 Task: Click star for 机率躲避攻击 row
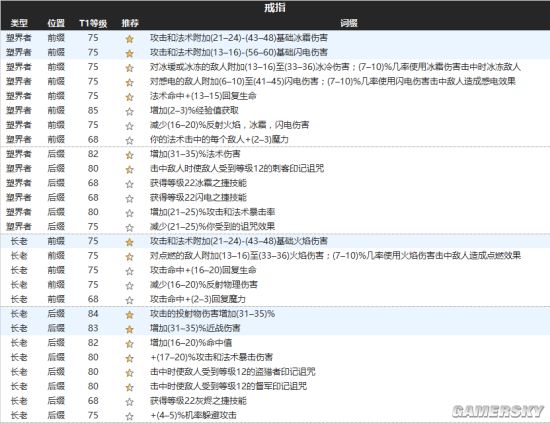pos(129,416)
